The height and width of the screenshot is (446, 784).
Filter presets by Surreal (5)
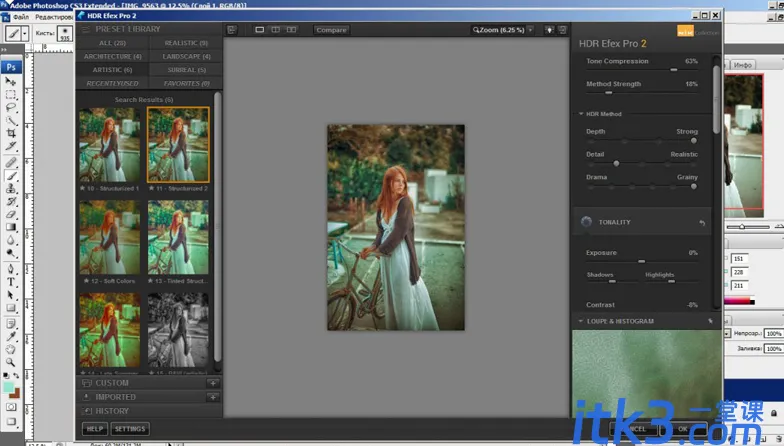[186, 70]
